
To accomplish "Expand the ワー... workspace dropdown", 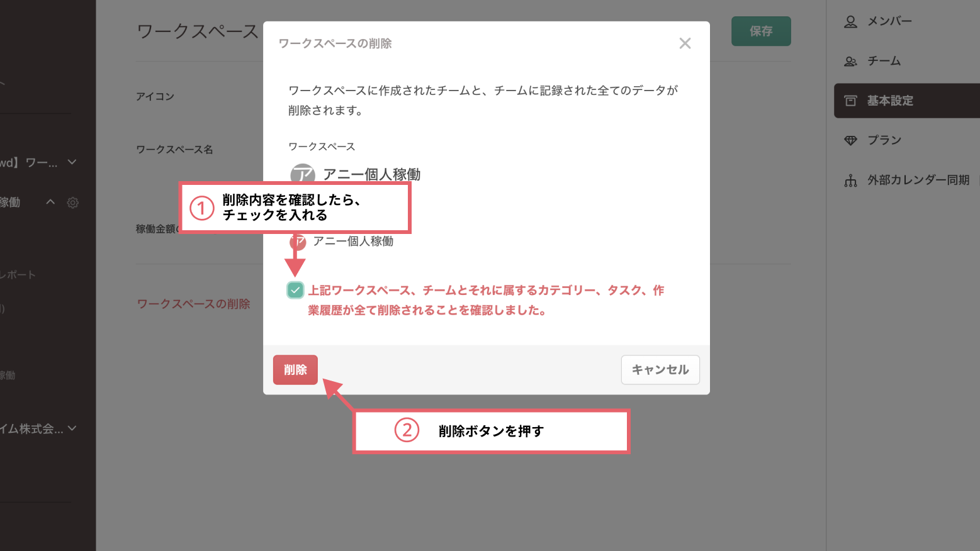I will (x=71, y=162).
